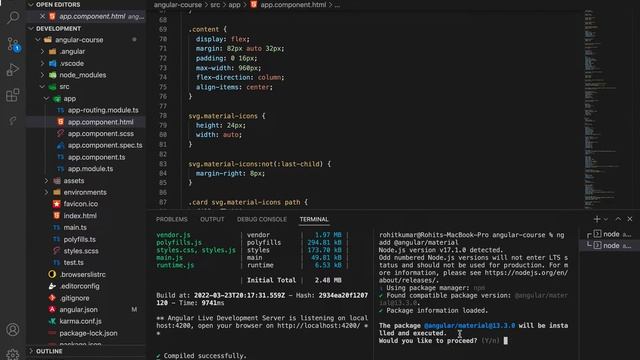
Task: Collapse the src folder
Action: pyautogui.click(x=42, y=87)
